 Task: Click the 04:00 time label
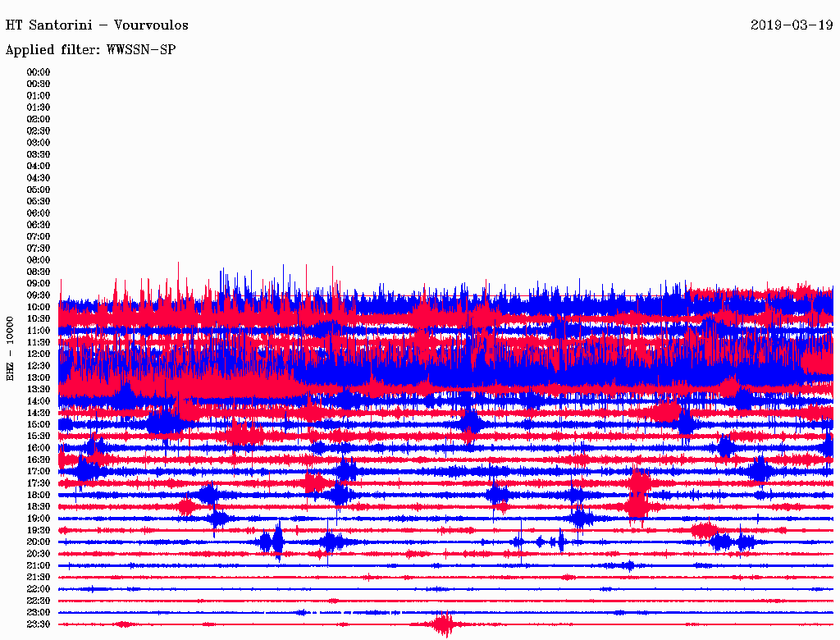pos(39,167)
